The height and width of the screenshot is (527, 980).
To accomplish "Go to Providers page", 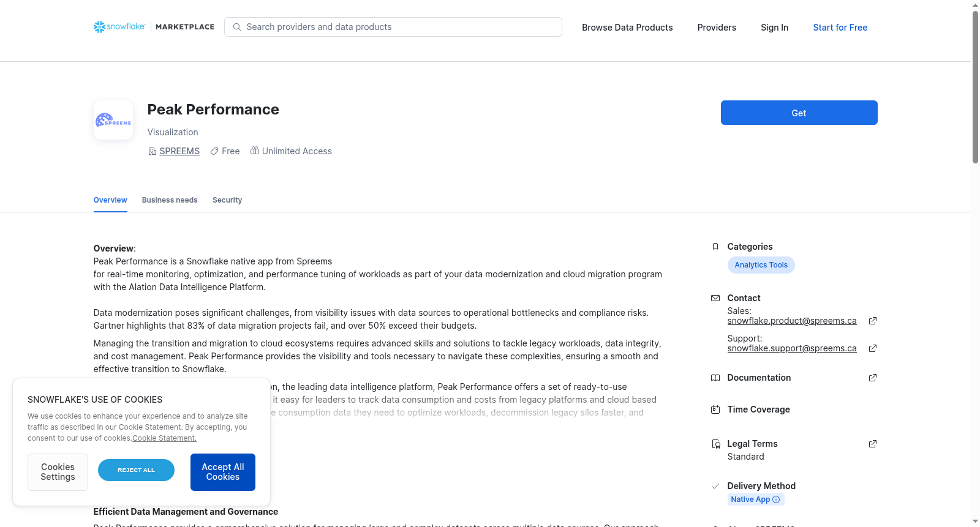I will point(717,28).
